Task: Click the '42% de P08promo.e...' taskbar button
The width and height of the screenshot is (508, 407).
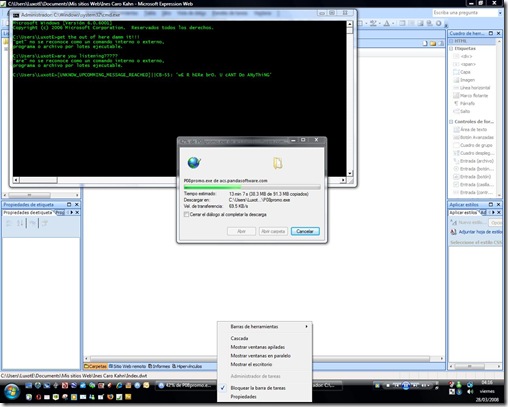Action: point(186,385)
